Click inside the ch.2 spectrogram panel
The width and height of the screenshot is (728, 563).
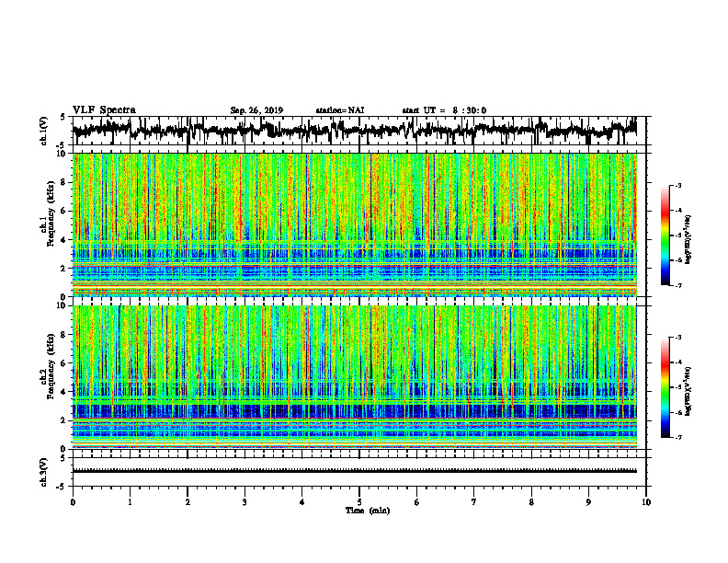[x=354, y=377]
